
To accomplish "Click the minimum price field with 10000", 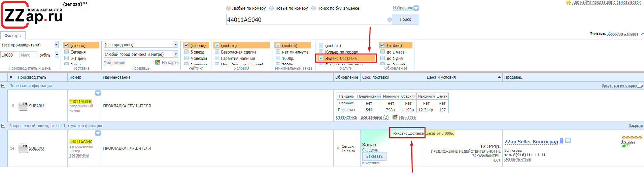I will pos(9,55).
